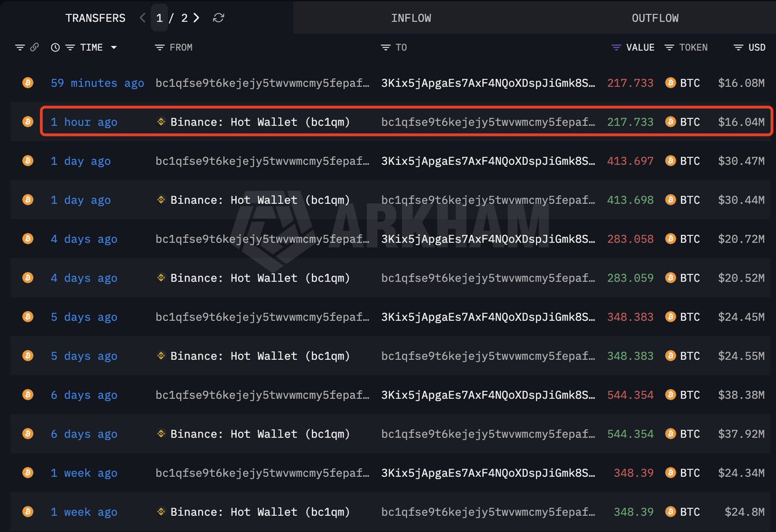Screen dimensions: 776x532
Task: Click the BTC token label in $30.47M row
Action: (690, 161)
